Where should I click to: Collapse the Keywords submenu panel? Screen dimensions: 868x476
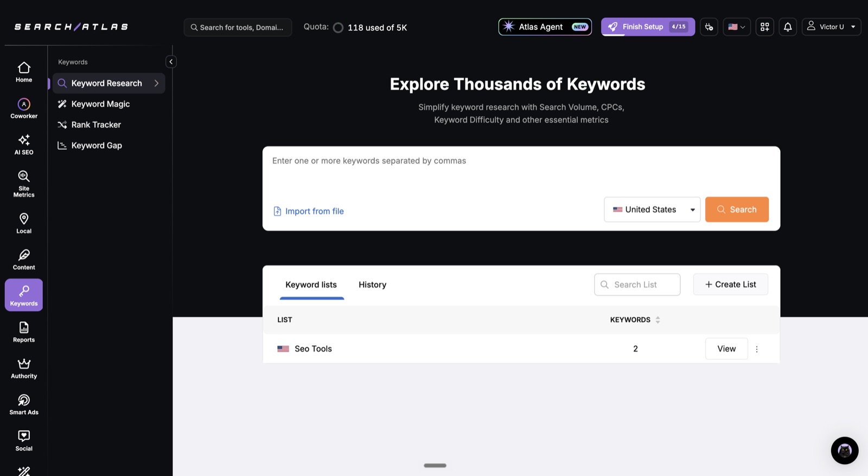[x=171, y=62]
